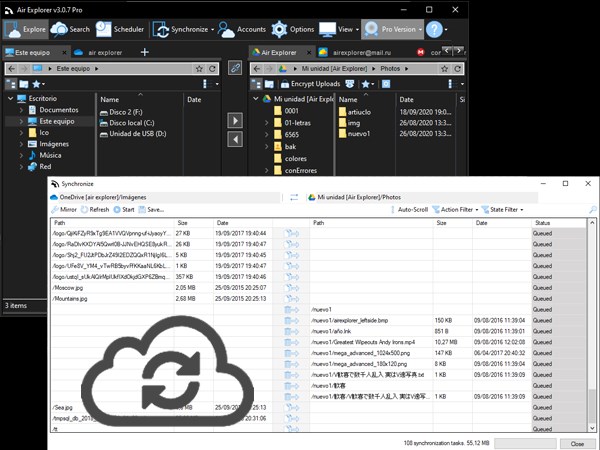The image size is (600, 450).
Task: Click the link panes chain icon
Action: pos(235,68)
